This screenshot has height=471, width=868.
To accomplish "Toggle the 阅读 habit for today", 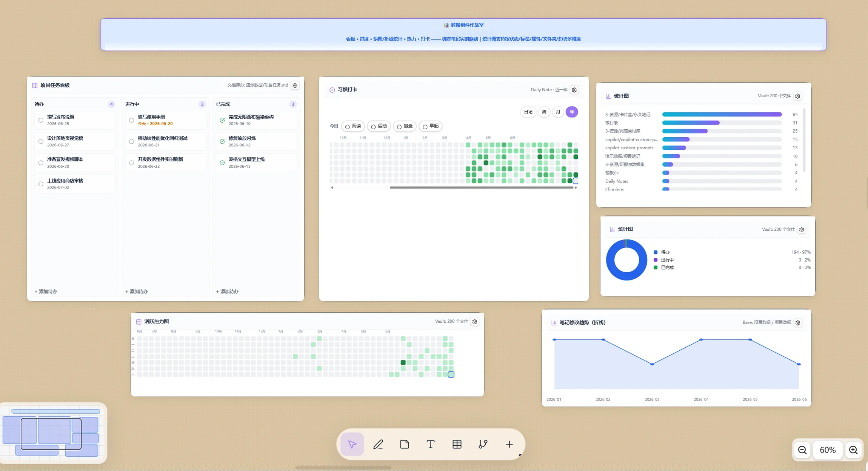I will [x=353, y=126].
